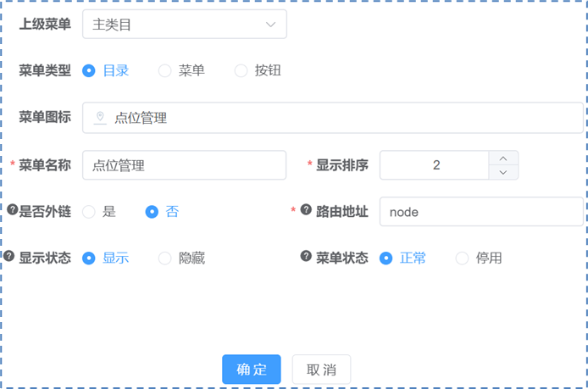Set 菜单状态 to 停用
This screenshot has height=389, width=588.
pos(462,258)
